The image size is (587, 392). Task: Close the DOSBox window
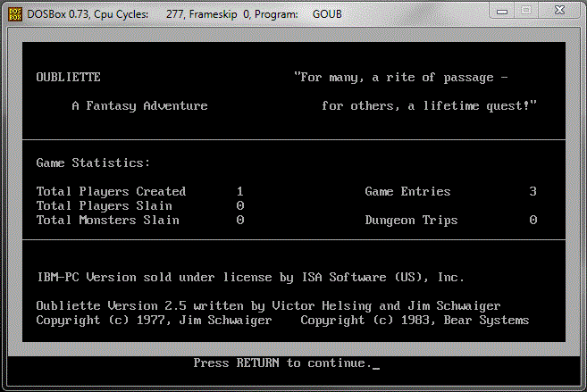coord(559,11)
